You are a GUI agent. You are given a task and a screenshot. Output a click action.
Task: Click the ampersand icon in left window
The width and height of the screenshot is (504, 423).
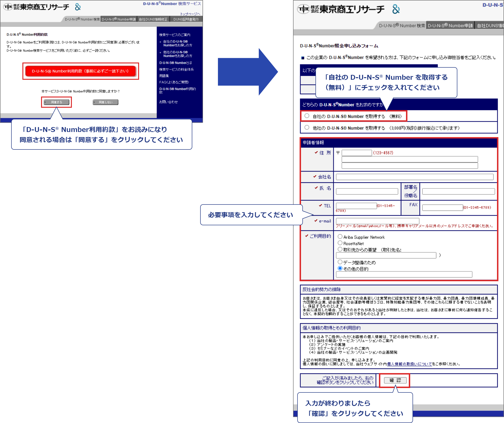[x=78, y=7]
